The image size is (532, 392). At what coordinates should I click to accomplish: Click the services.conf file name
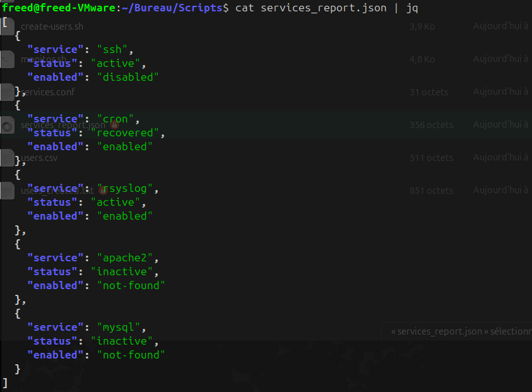pos(48,92)
